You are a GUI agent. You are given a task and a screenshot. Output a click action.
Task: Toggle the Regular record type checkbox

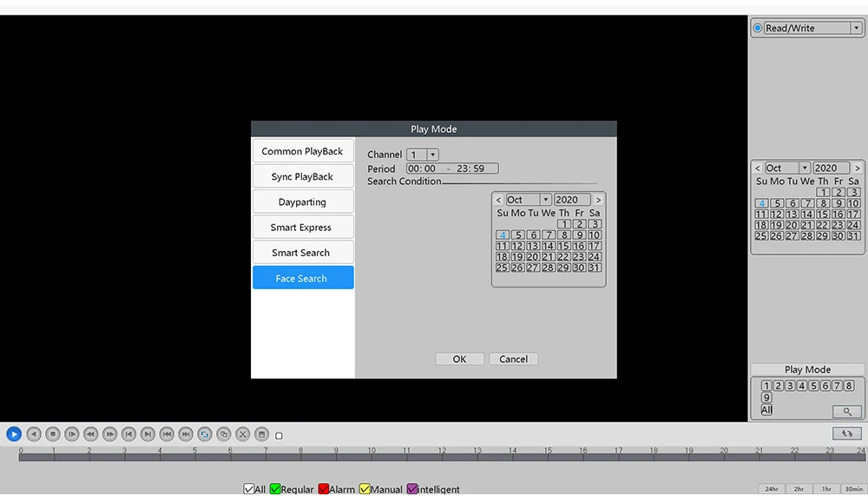pos(275,489)
